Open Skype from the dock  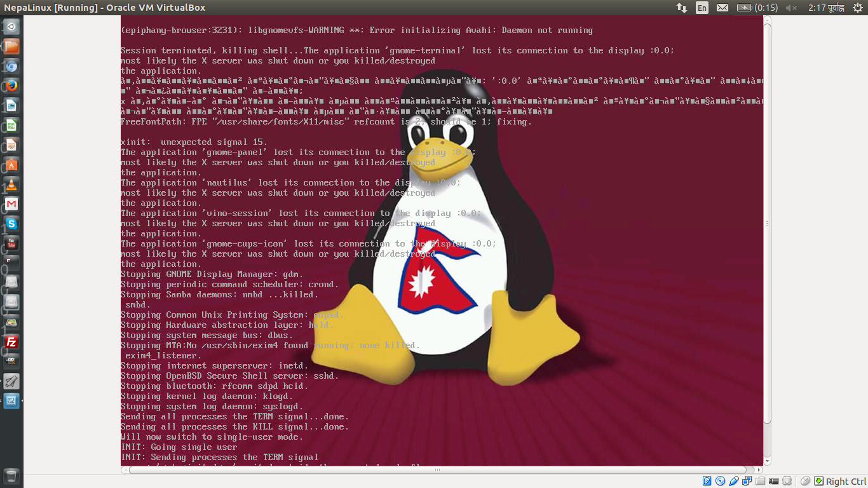coord(11,224)
